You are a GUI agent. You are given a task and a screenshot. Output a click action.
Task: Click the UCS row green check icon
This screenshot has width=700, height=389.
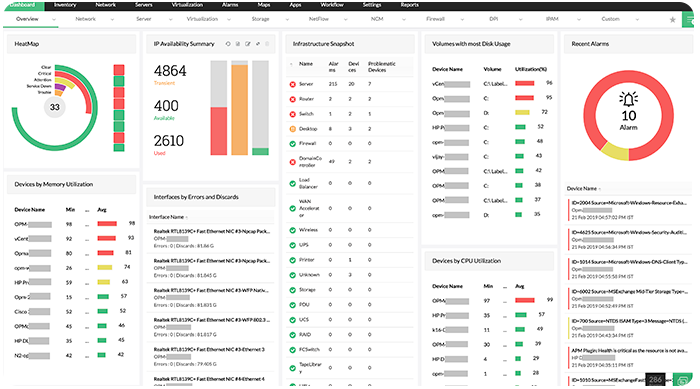click(292, 320)
